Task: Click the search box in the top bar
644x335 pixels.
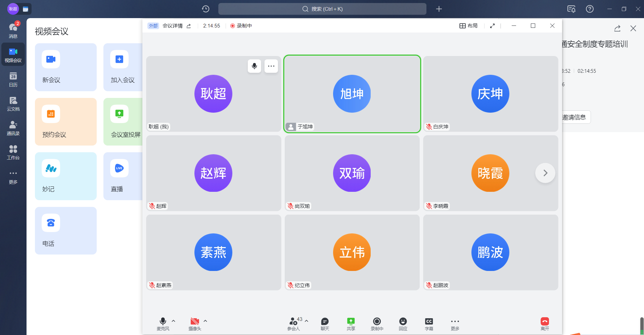Action: pos(322,9)
